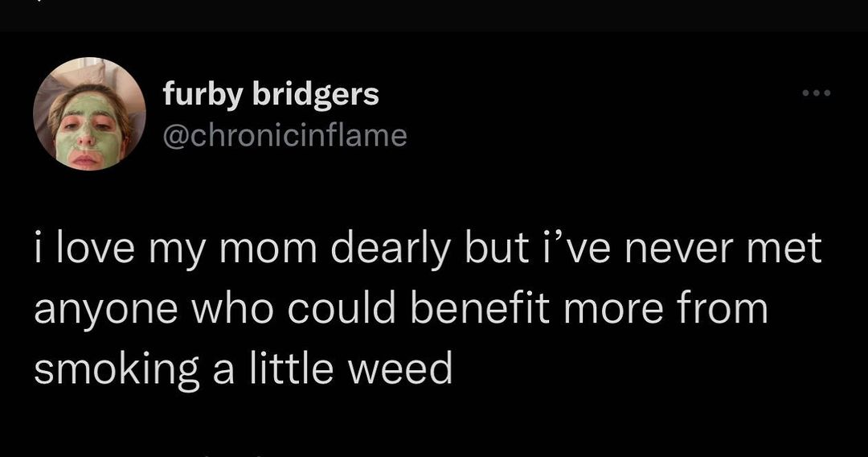The image size is (868, 457).
Task: Tap the word "never" in the tweet
Action: [676, 249]
